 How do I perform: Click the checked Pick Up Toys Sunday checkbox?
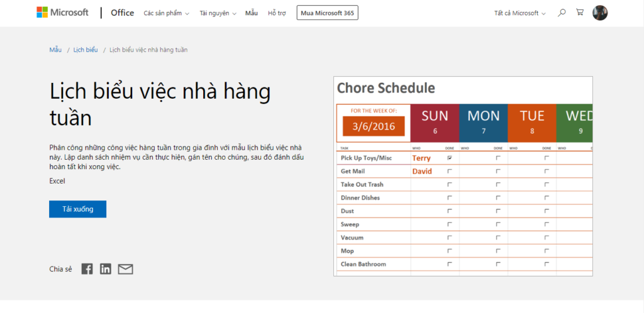[x=449, y=158]
